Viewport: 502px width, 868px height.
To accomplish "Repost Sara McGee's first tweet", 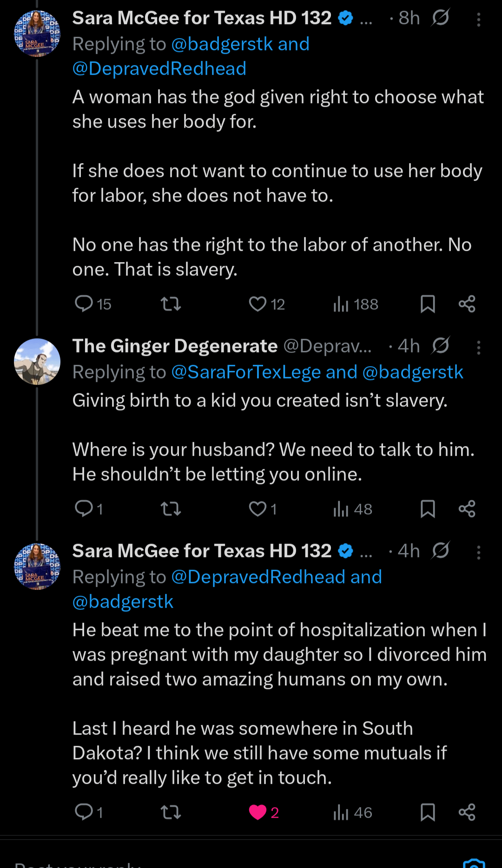I will 171,304.
